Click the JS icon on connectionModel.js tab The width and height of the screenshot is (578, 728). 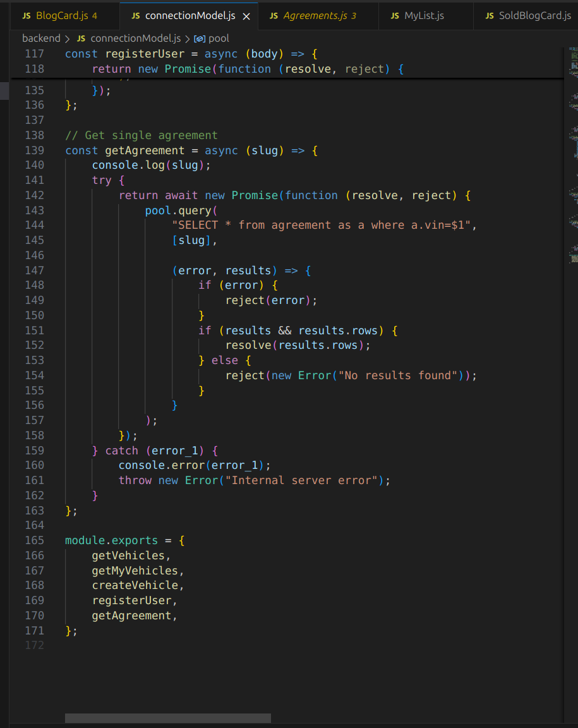pyautogui.click(x=135, y=16)
